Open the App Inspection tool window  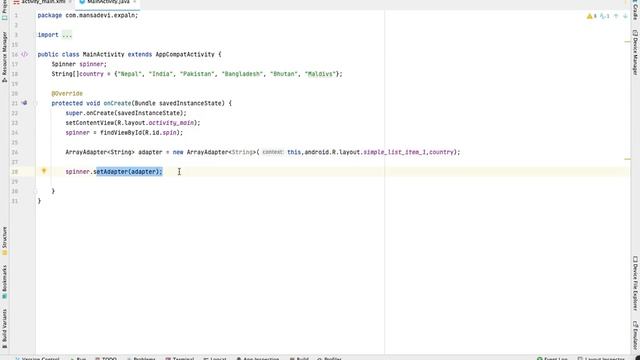coord(258,358)
